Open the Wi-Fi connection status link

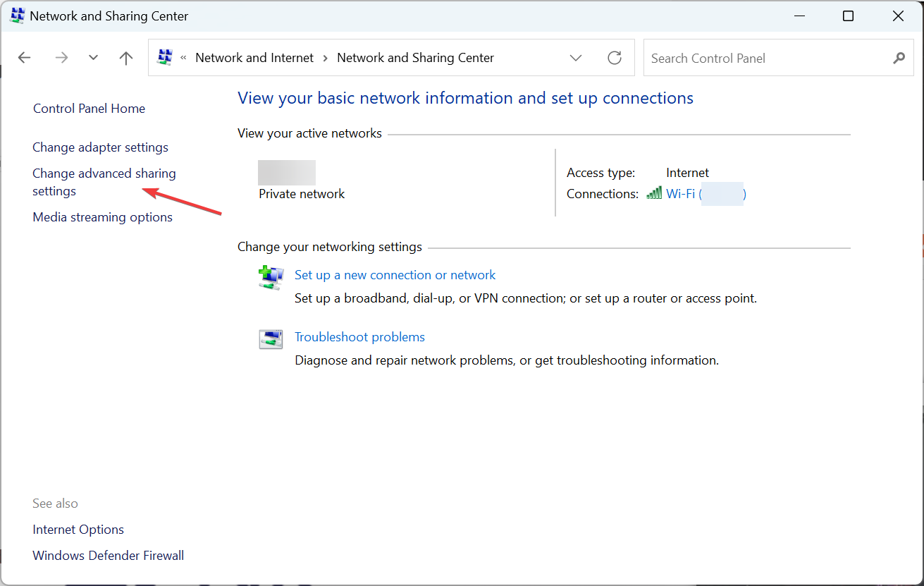tap(706, 194)
